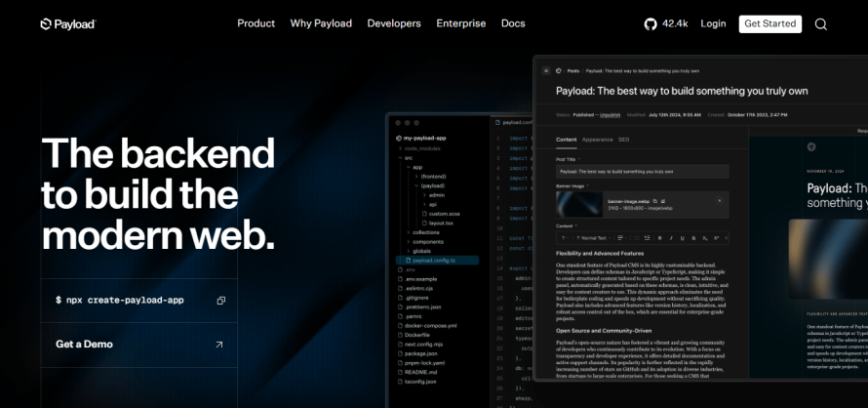This screenshot has width=868, height=408.
Task: Click the arrow icon beside Get a Demo
Action: (219, 345)
